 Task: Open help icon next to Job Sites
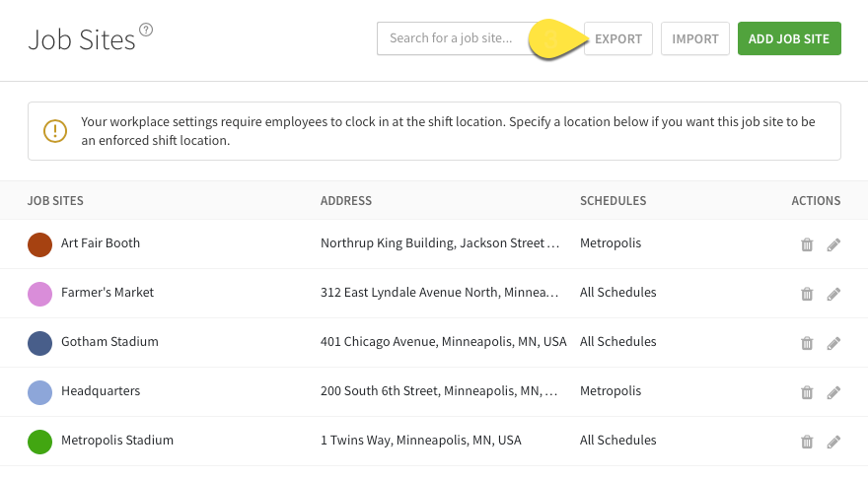(x=146, y=30)
